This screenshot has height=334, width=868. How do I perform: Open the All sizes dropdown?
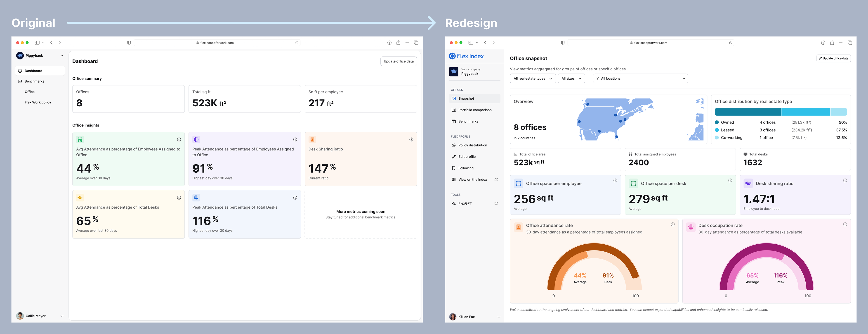571,79
